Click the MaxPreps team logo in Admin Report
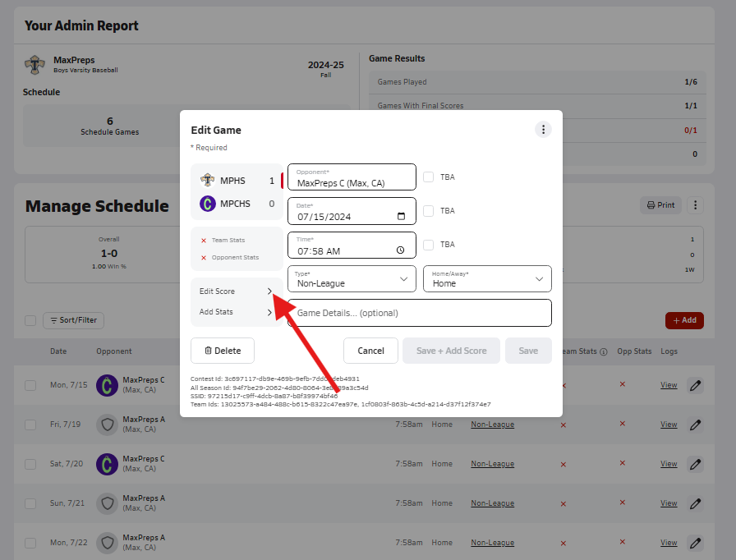 point(34,65)
